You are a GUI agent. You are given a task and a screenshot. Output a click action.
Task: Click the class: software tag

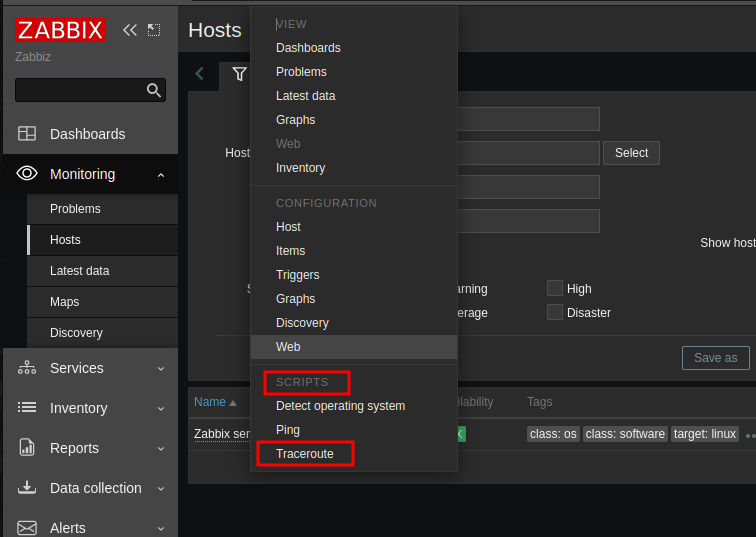coord(625,434)
